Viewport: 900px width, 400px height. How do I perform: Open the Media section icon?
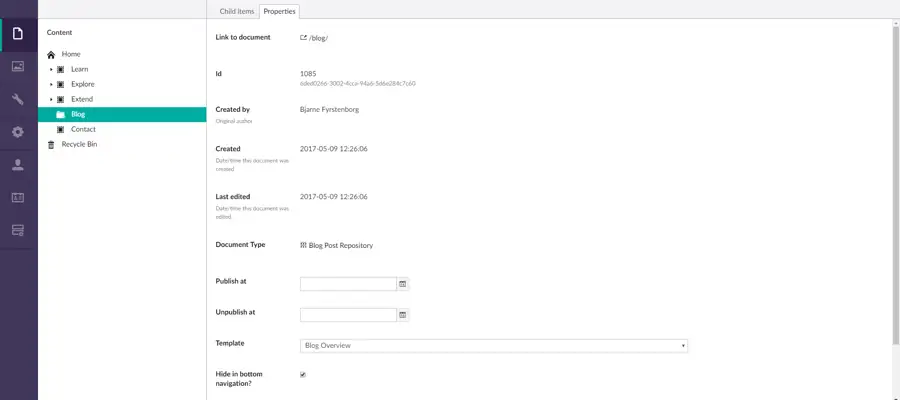(18, 67)
